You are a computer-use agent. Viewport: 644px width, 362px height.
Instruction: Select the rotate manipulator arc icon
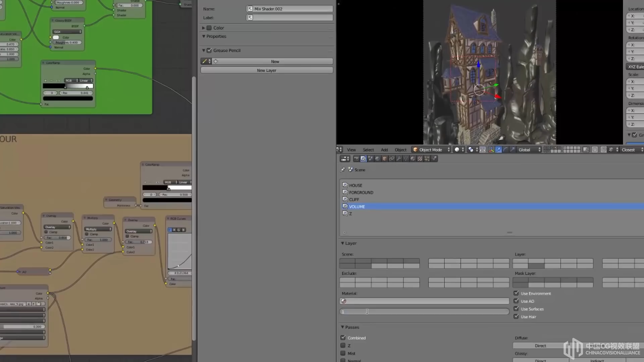coord(505,150)
